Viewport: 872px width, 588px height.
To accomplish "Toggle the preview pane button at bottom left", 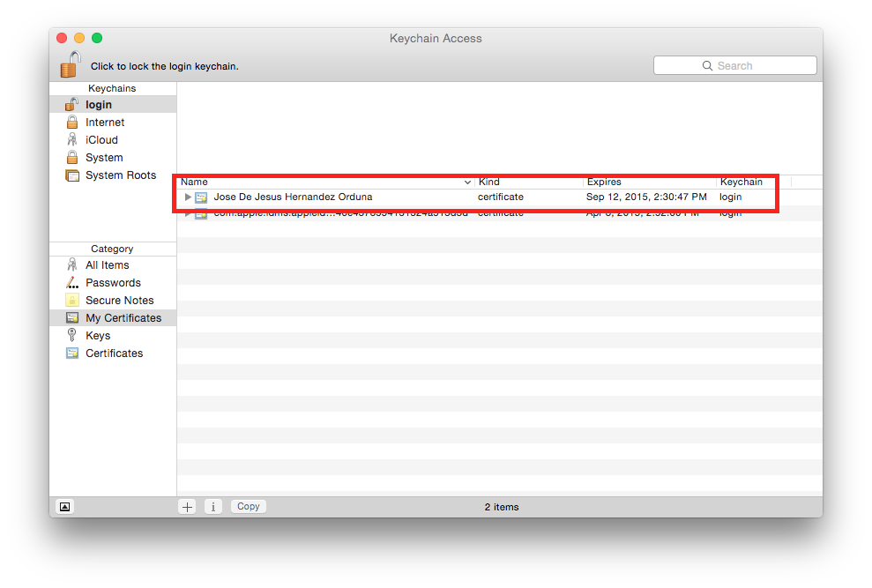I will [x=65, y=507].
